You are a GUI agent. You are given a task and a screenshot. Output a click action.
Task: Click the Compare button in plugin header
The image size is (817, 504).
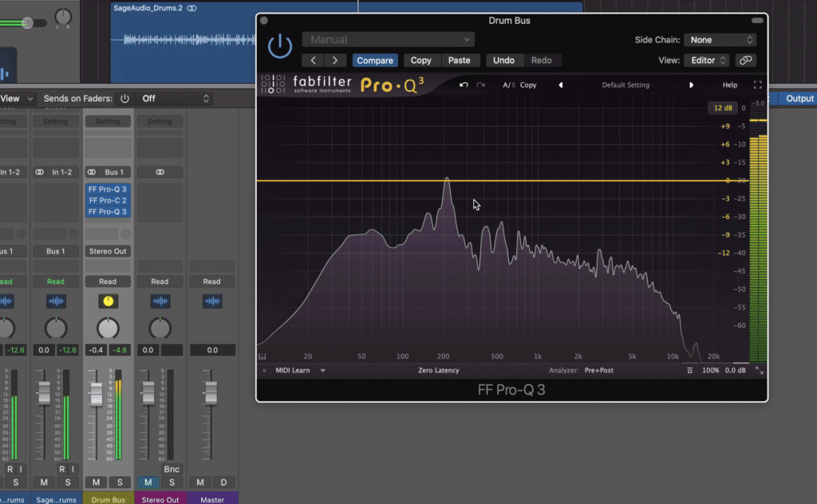coord(375,61)
